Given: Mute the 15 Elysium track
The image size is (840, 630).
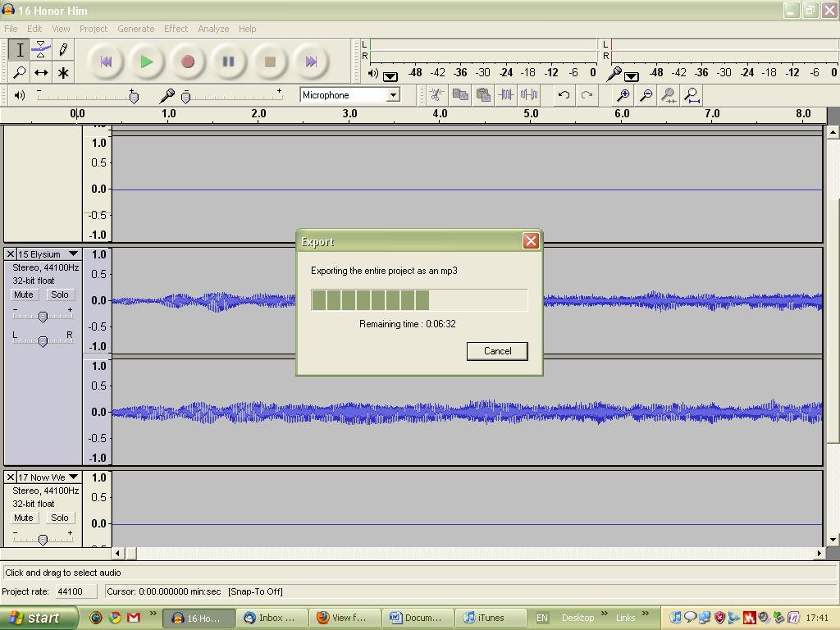Looking at the screenshot, I should coord(24,294).
